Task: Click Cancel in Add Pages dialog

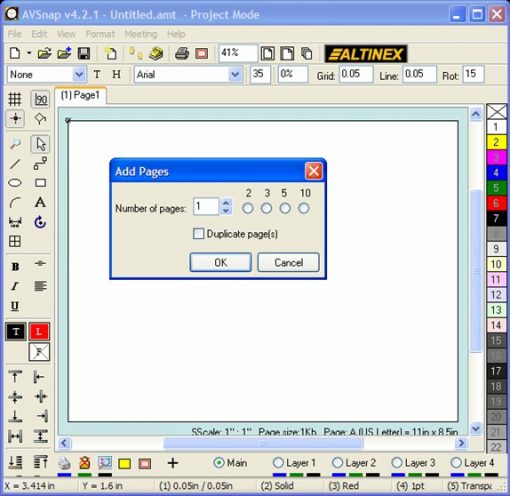Action: tap(288, 262)
